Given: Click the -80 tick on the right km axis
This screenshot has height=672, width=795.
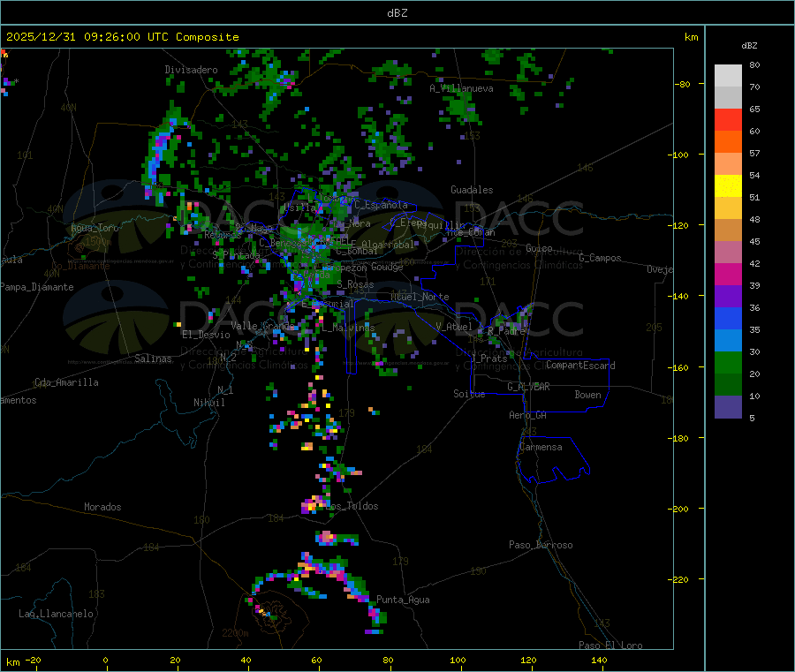Looking at the screenshot, I should click(682, 85).
